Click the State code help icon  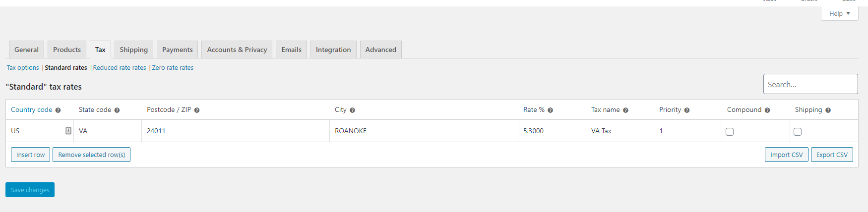pos(117,110)
